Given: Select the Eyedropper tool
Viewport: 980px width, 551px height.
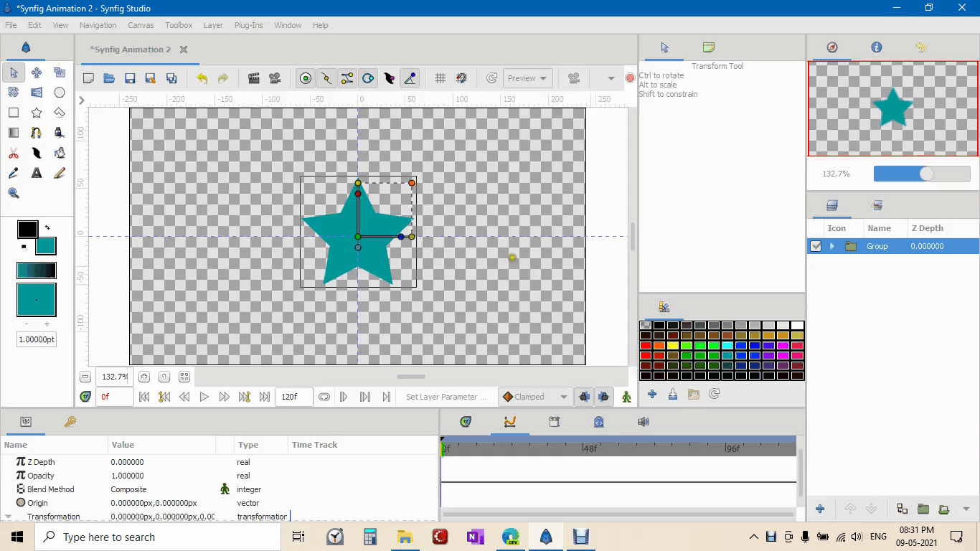Looking at the screenshot, I should pyautogui.click(x=14, y=173).
